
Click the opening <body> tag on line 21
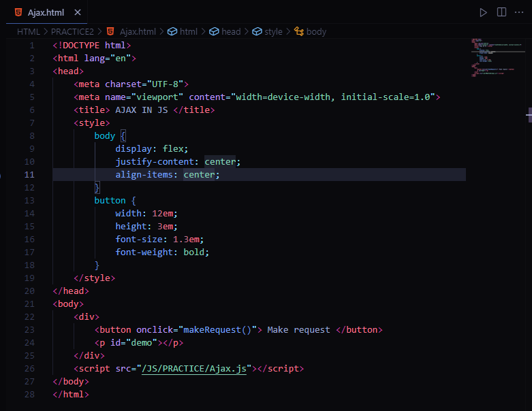(x=68, y=304)
